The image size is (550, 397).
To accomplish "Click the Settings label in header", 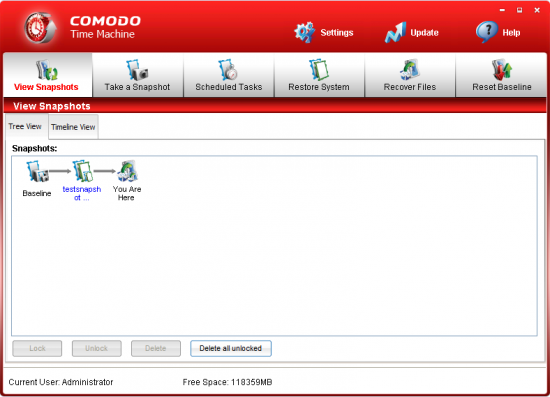I will point(337,33).
